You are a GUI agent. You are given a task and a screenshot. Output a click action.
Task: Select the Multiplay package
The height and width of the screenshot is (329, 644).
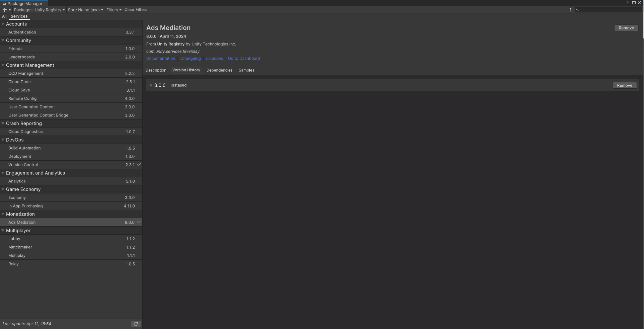(x=71, y=256)
